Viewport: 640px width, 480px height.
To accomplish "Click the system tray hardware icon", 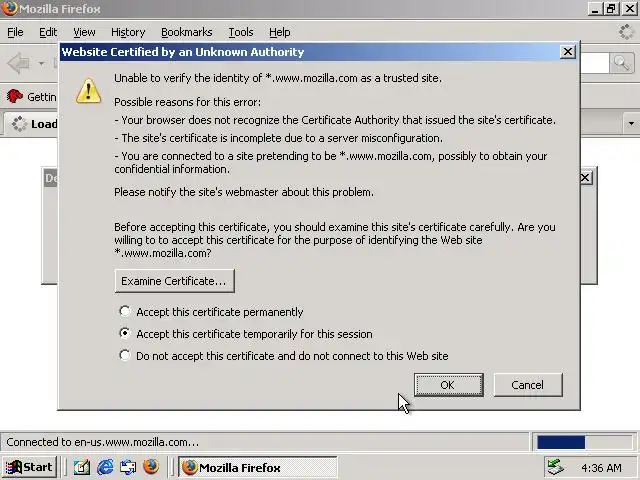I will 555,467.
